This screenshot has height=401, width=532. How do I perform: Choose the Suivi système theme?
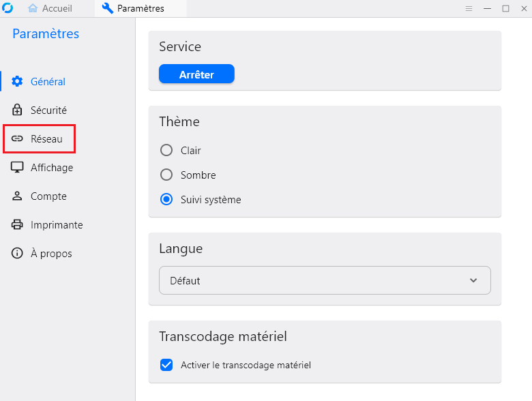click(x=166, y=200)
